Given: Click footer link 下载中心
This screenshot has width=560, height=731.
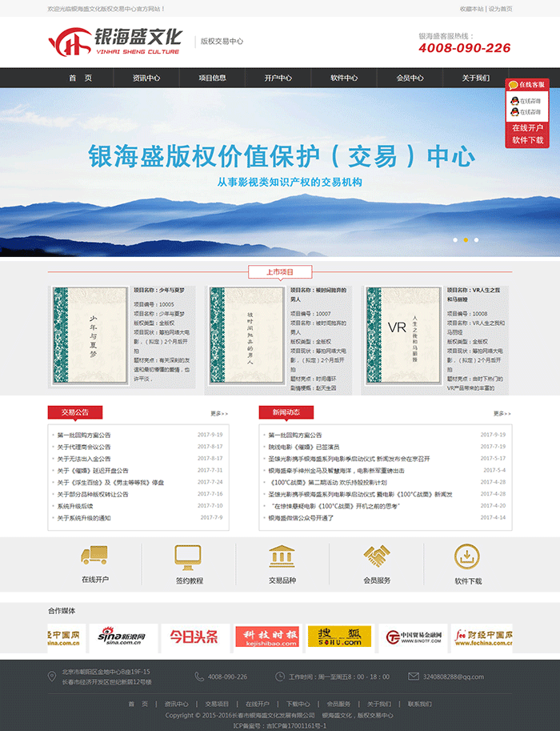Looking at the screenshot, I should pos(298,704).
